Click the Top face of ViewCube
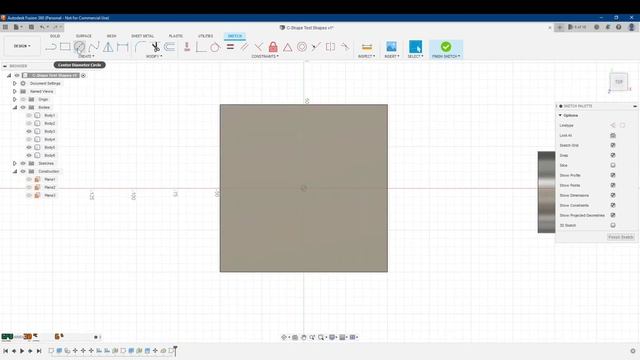 [x=619, y=82]
